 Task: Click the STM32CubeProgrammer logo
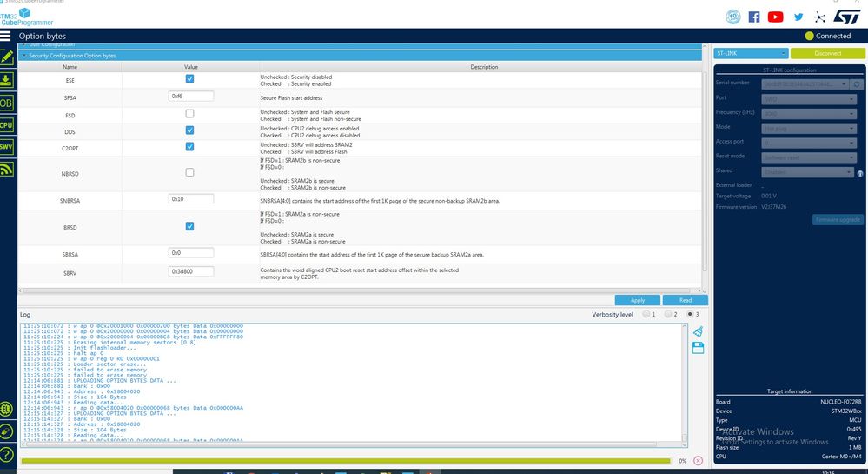tap(27, 17)
